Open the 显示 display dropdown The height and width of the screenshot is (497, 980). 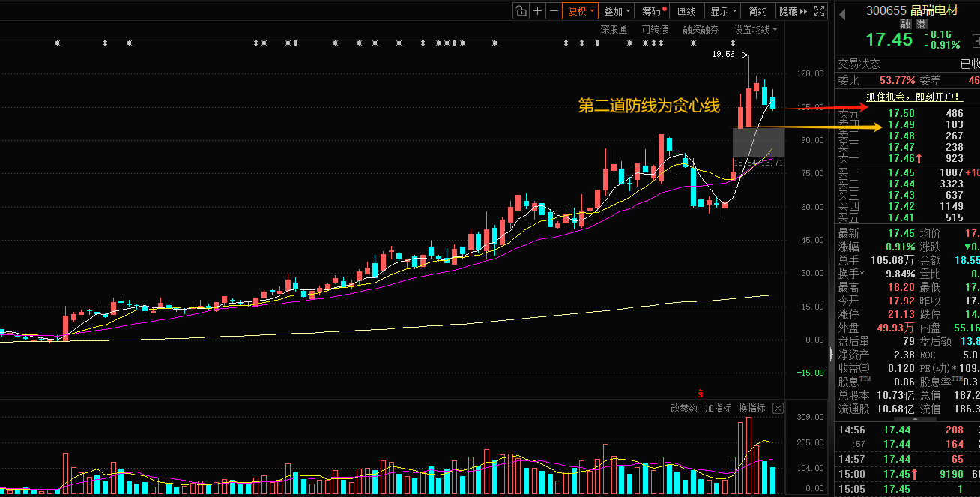pos(723,11)
